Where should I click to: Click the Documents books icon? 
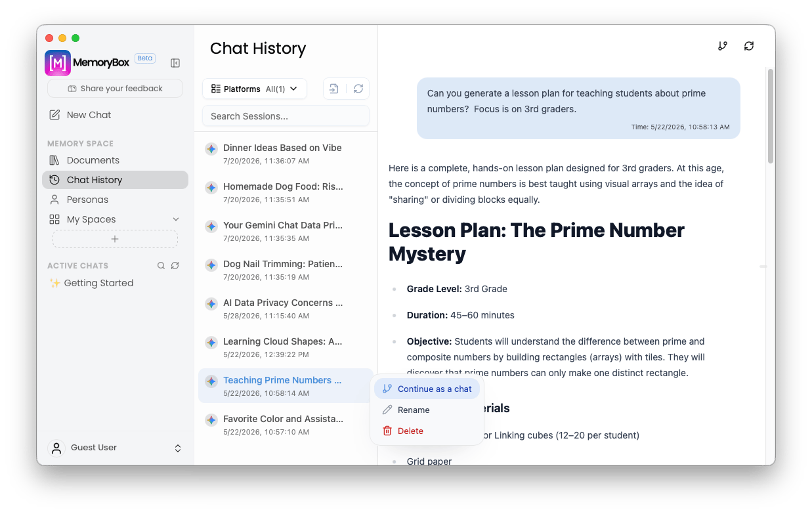(54, 160)
